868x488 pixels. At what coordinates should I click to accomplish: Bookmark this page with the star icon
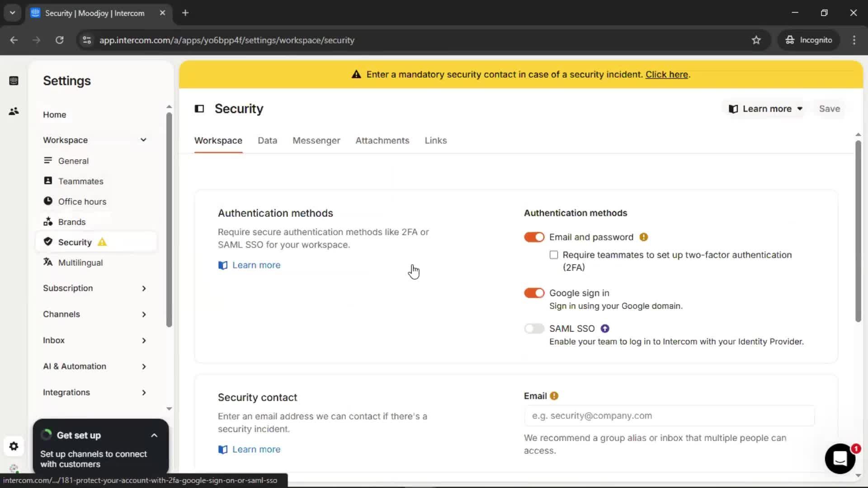coord(756,40)
